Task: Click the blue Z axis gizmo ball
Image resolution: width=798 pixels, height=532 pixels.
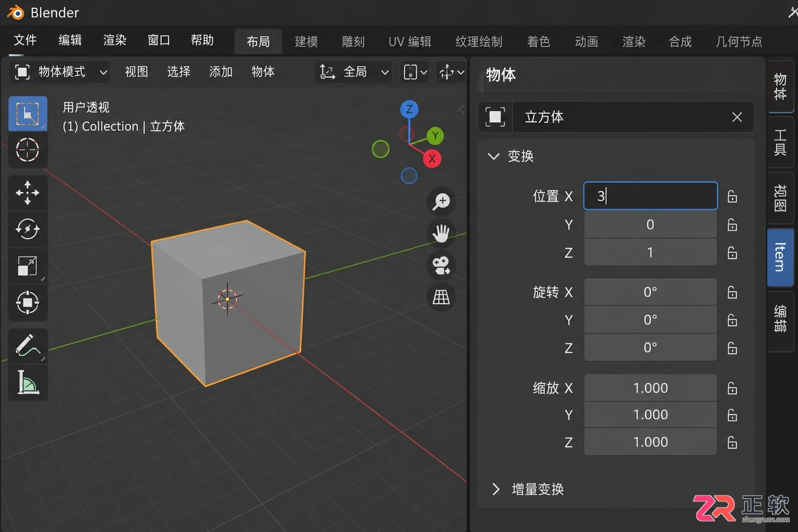Action: click(x=409, y=109)
